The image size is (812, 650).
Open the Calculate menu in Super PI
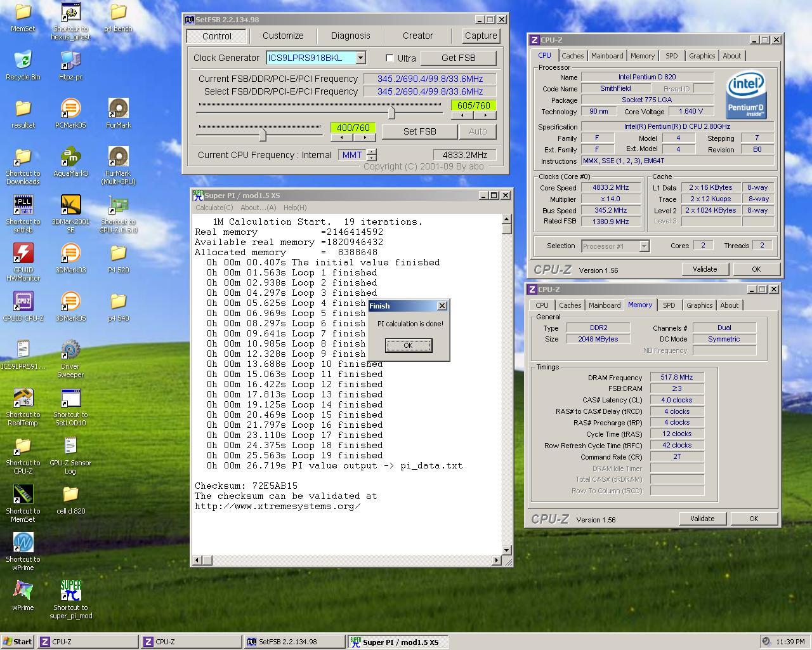tap(214, 208)
